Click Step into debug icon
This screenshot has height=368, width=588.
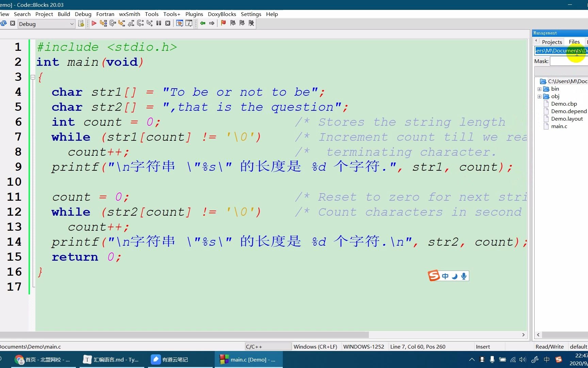pyautogui.click(x=122, y=23)
